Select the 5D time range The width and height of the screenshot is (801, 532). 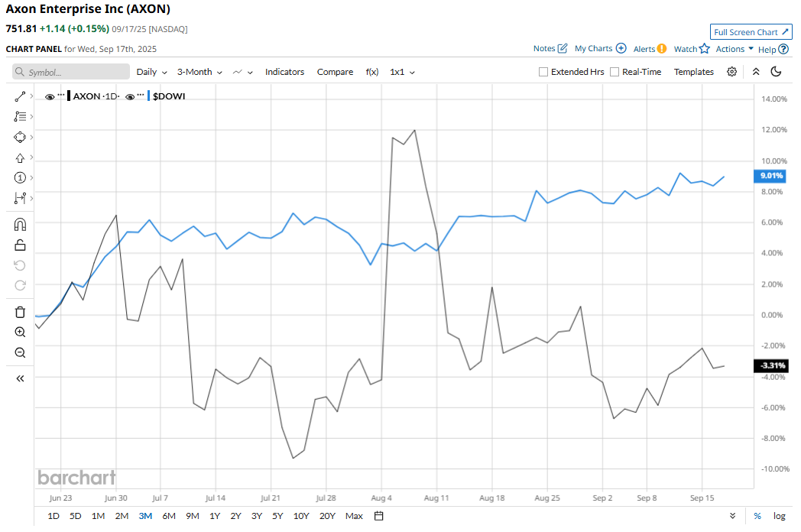[76, 516]
